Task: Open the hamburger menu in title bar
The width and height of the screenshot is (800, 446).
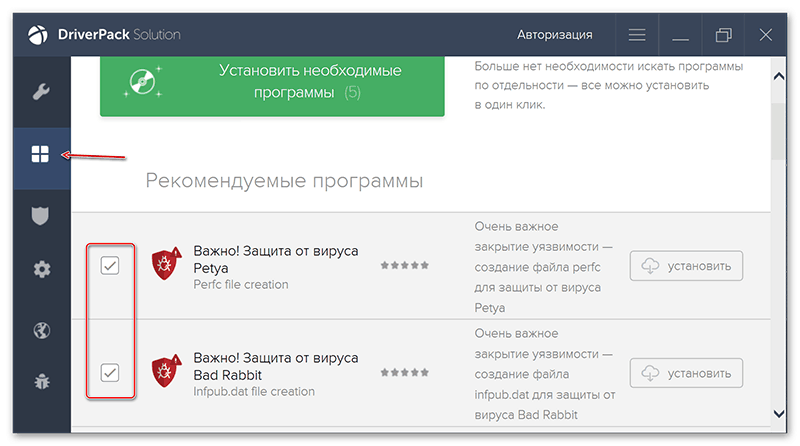Action: (x=637, y=35)
